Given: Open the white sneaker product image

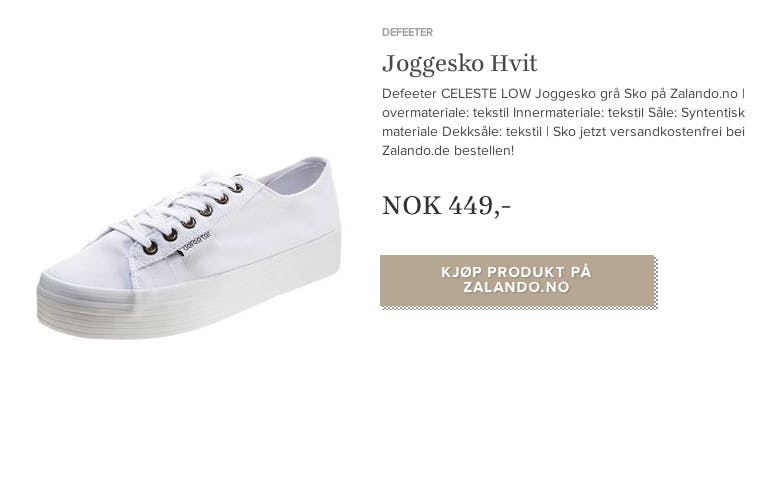Looking at the screenshot, I should pos(190,248).
